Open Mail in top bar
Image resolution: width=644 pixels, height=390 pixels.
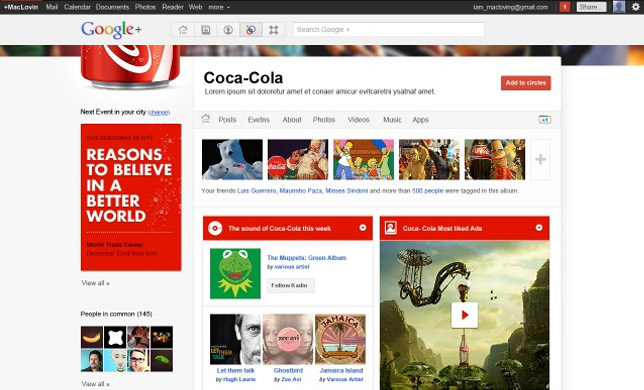point(52,7)
